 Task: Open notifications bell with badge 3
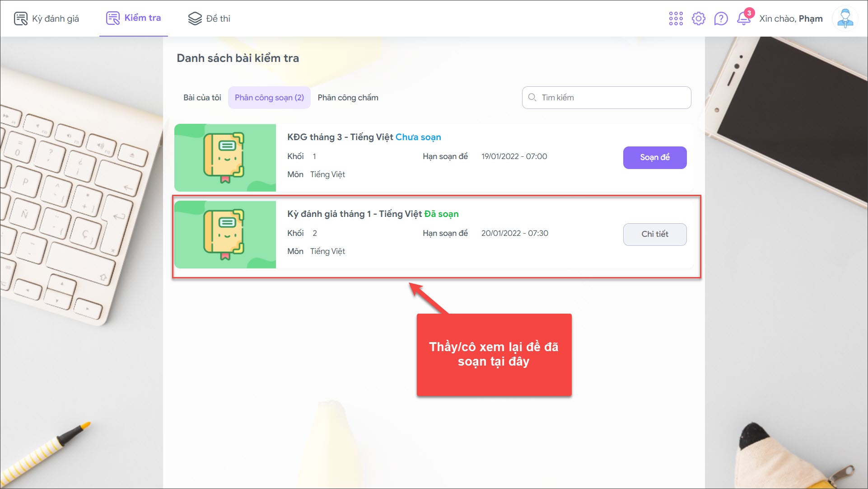(x=743, y=19)
